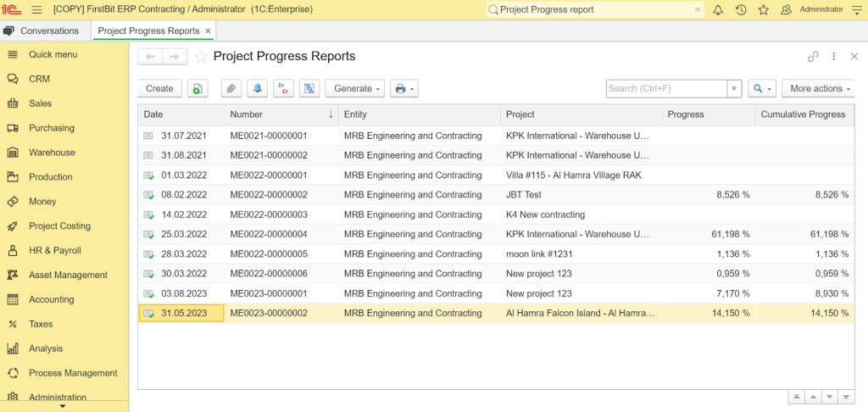The height and width of the screenshot is (412, 868).
Task: Open the More actions dropdown
Action: click(818, 89)
